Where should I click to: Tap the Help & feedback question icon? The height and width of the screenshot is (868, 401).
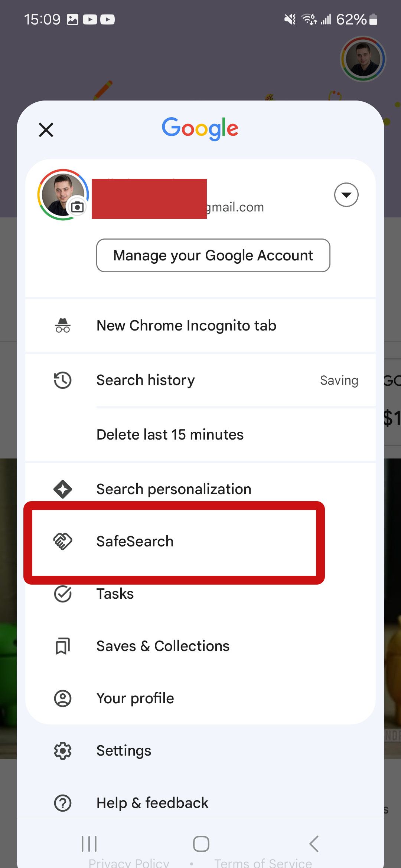(63, 802)
